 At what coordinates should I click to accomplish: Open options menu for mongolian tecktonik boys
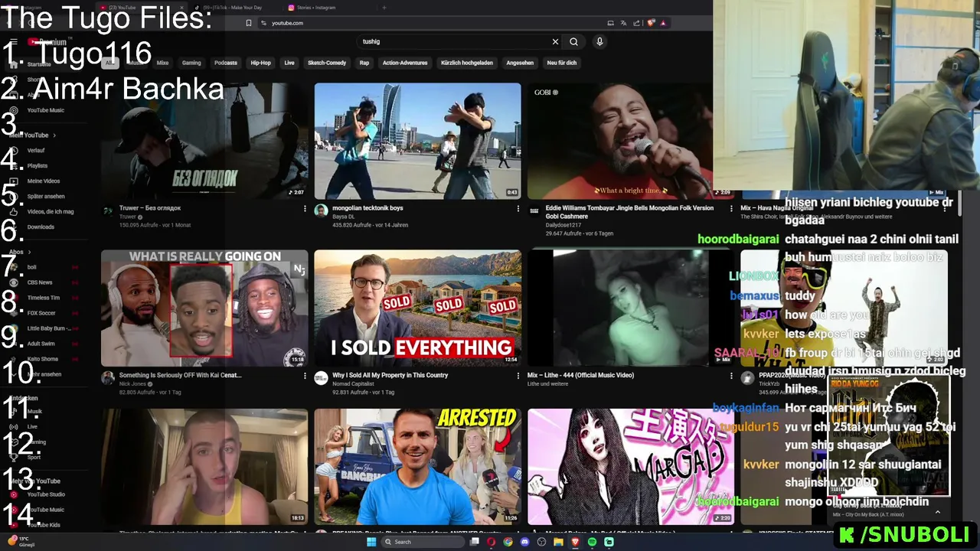click(518, 208)
